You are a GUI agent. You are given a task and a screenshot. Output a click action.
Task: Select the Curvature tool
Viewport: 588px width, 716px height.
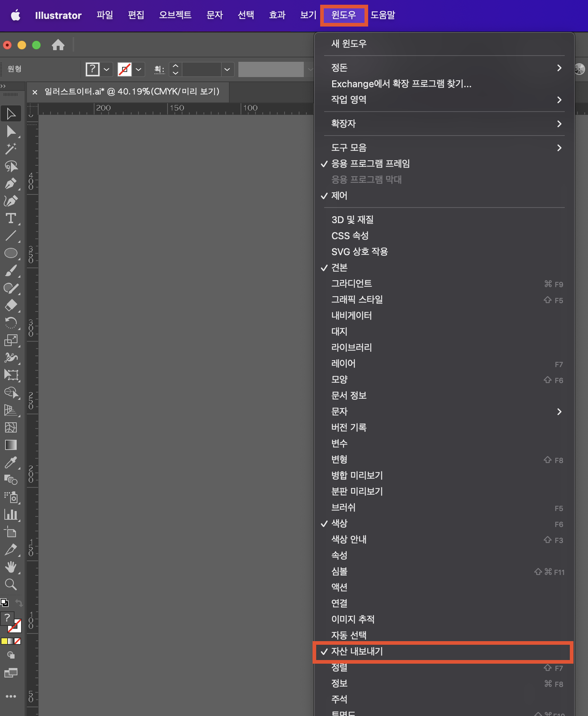(11, 201)
